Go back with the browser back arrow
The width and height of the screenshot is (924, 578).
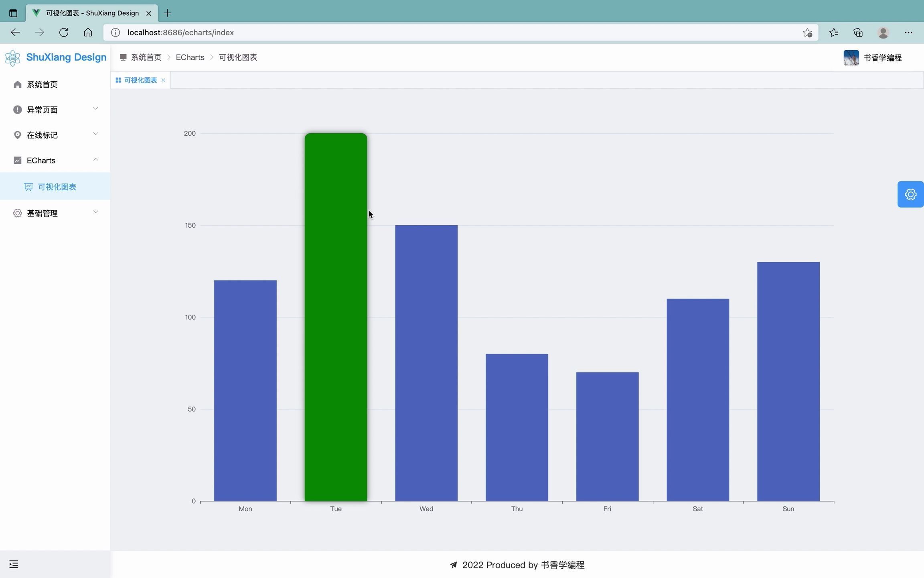[x=15, y=33]
